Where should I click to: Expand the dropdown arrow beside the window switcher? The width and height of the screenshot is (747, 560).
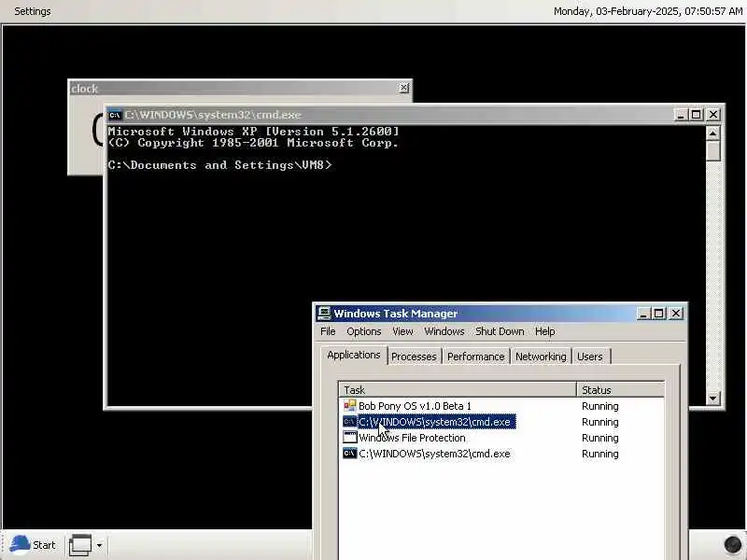click(99, 545)
